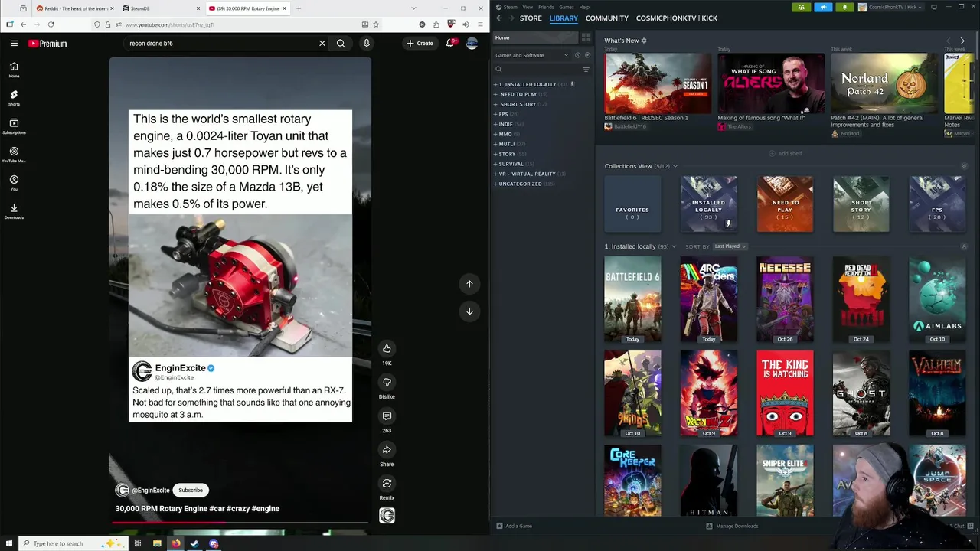The width and height of the screenshot is (980, 551).
Task: Open YouTube Downloads in sidebar
Action: [14, 211]
